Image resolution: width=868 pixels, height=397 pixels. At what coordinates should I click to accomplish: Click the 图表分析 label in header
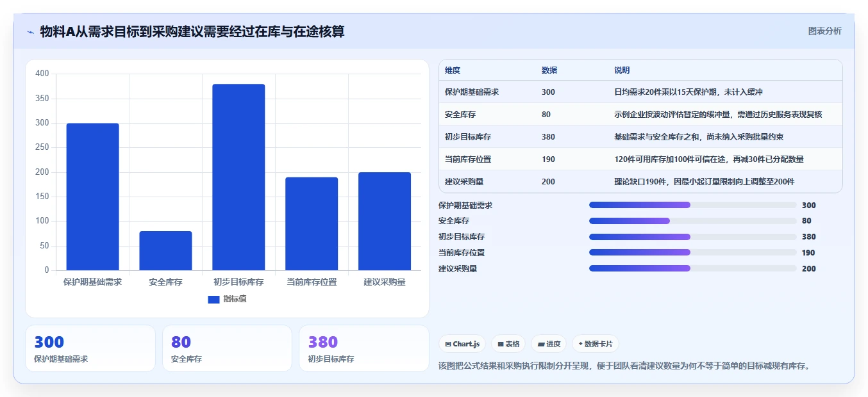coord(824,31)
